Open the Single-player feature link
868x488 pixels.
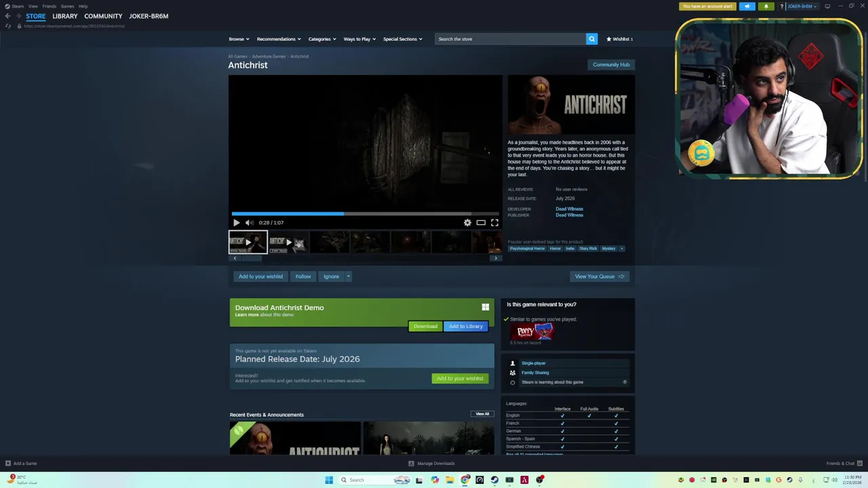click(534, 363)
